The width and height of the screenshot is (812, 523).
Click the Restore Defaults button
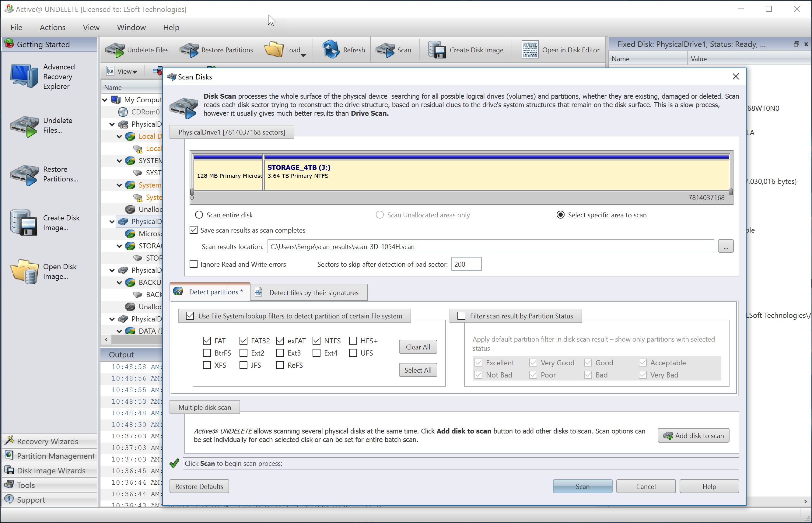[x=199, y=486]
